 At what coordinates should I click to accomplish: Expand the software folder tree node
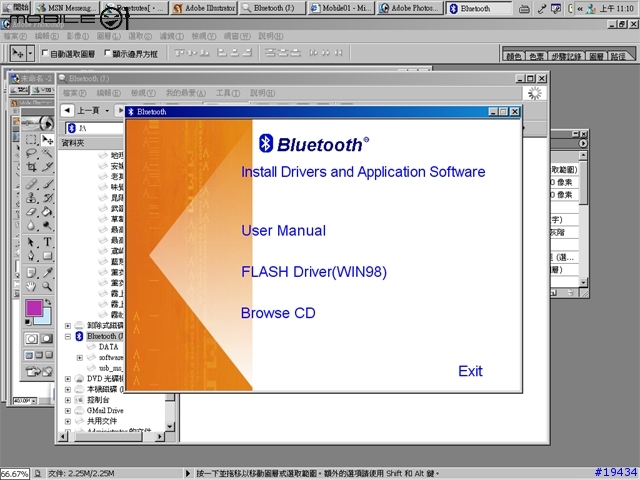point(80,358)
